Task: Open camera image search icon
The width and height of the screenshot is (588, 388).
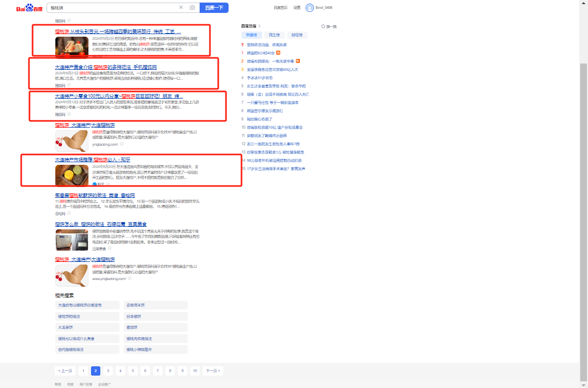Action: click(192, 8)
